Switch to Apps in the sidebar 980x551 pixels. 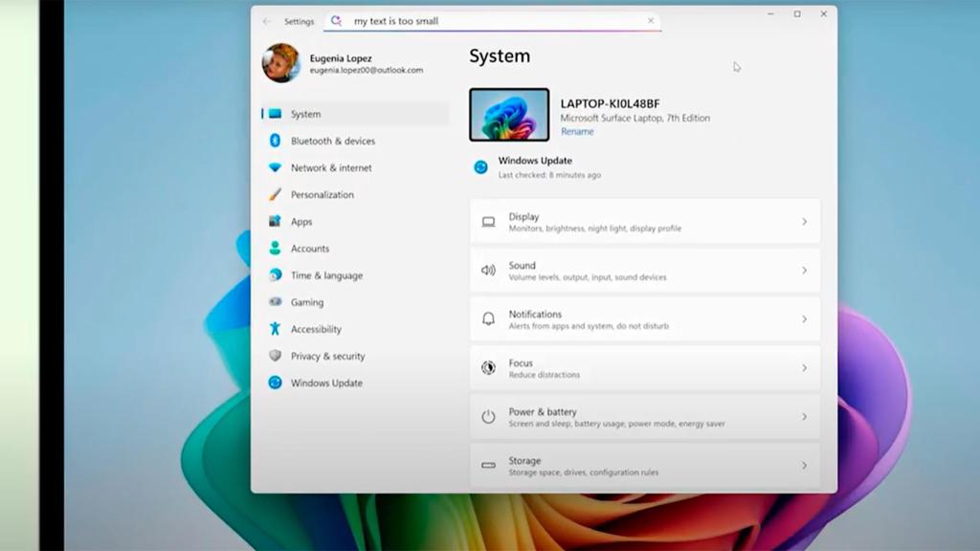302,221
